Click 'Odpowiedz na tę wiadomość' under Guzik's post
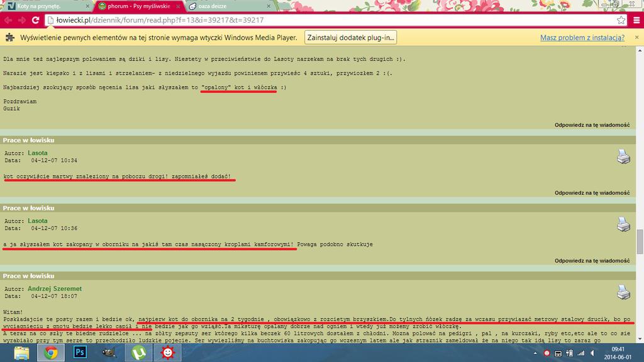 592,124
